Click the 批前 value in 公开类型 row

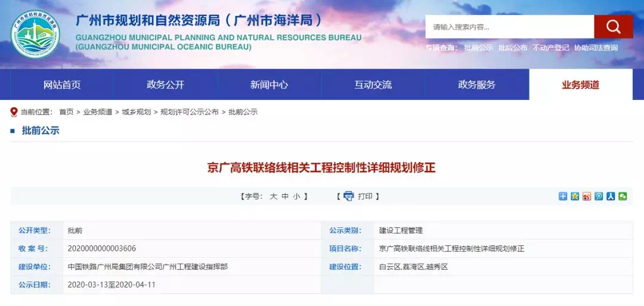point(75,230)
